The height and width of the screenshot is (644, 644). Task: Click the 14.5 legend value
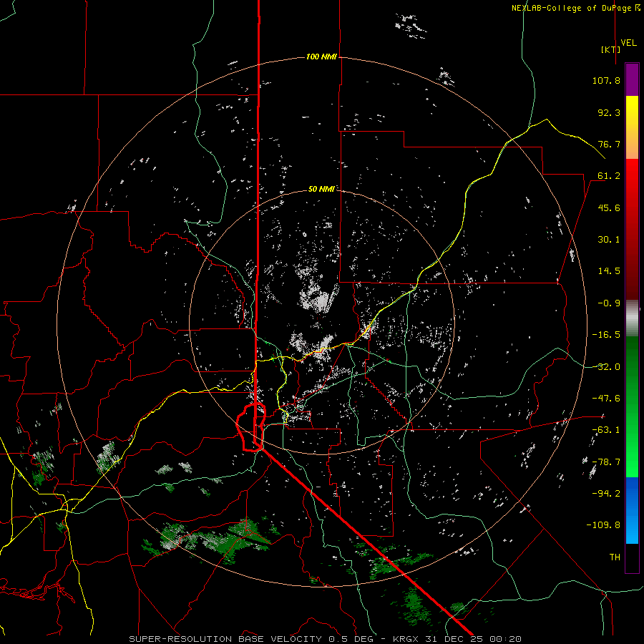click(609, 271)
